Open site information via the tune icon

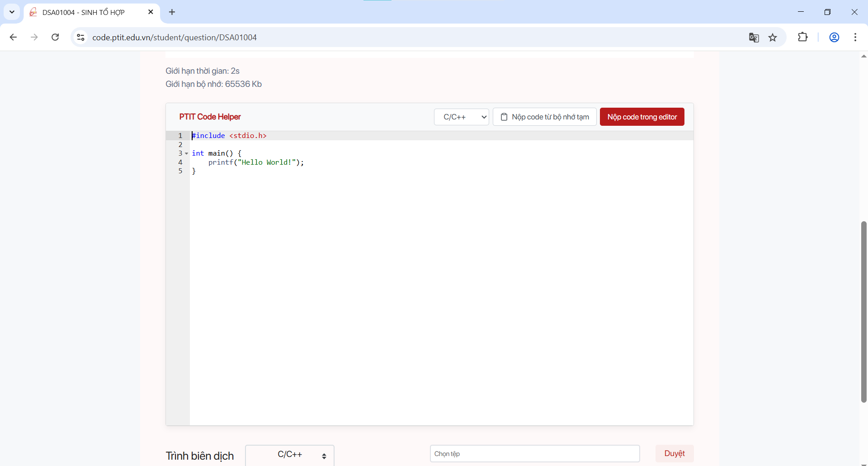[80, 37]
